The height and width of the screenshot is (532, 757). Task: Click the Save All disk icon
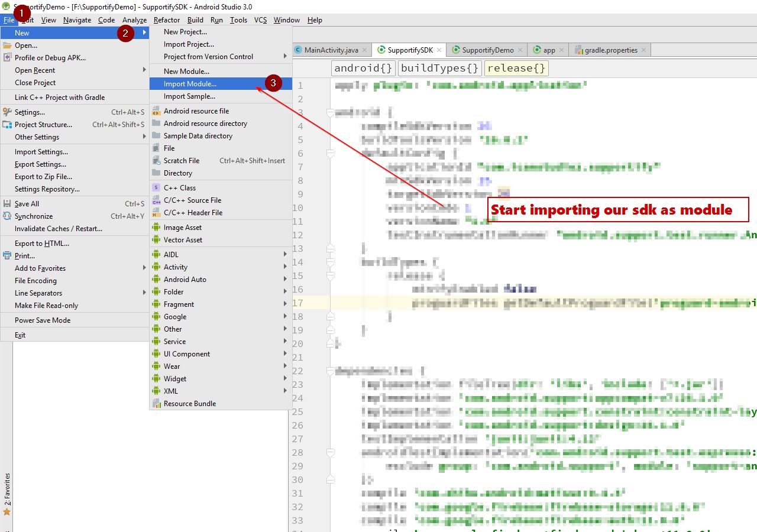pyautogui.click(x=7, y=204)
